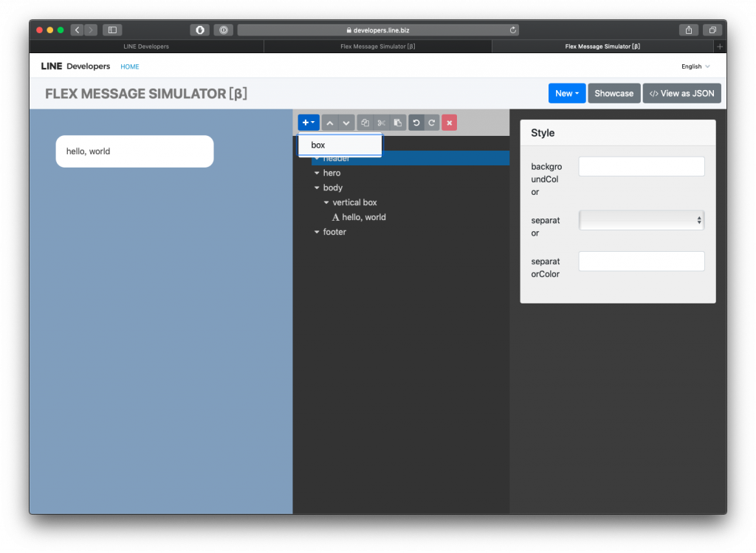Collapse the footer tree node arrow

[317, 232]
